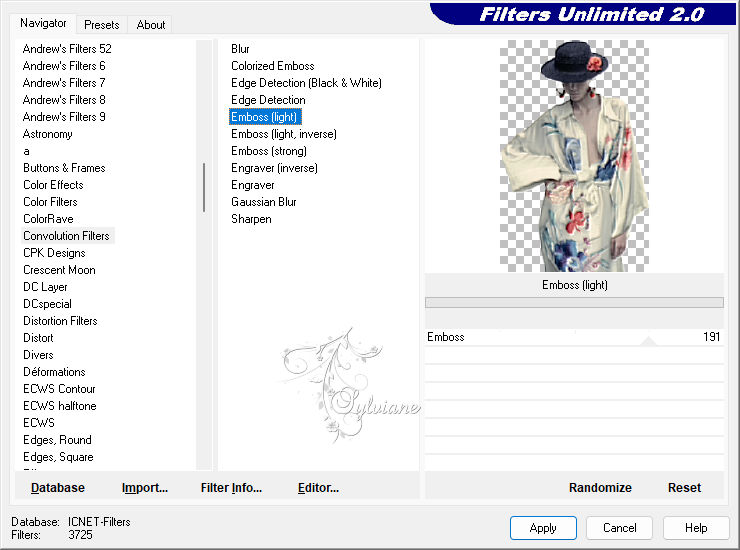Select Color Filters category

click(50, 202)
